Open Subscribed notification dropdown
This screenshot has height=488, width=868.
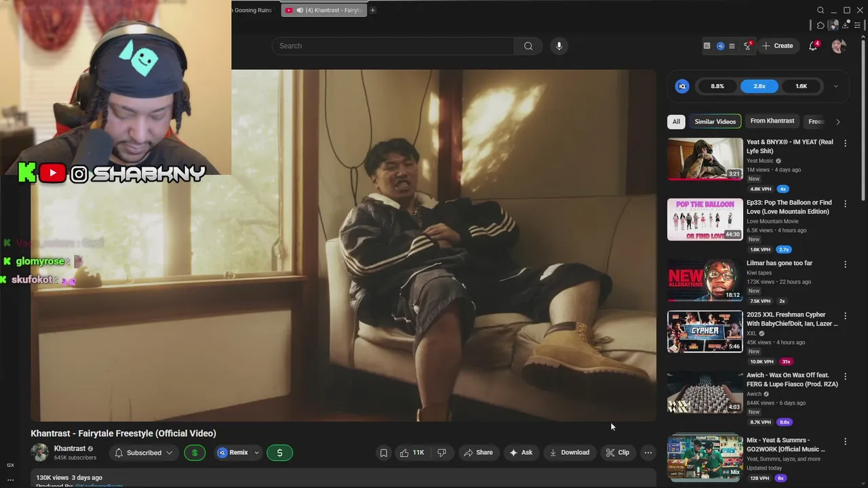click(169, 453)
